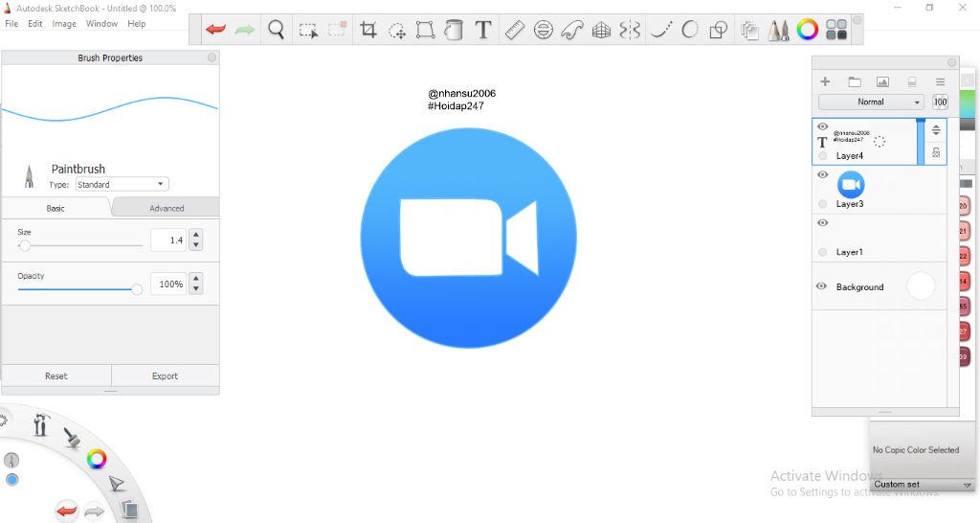
Task: Select the Text tool in the toolbar
Action: (x=482, y=30)
